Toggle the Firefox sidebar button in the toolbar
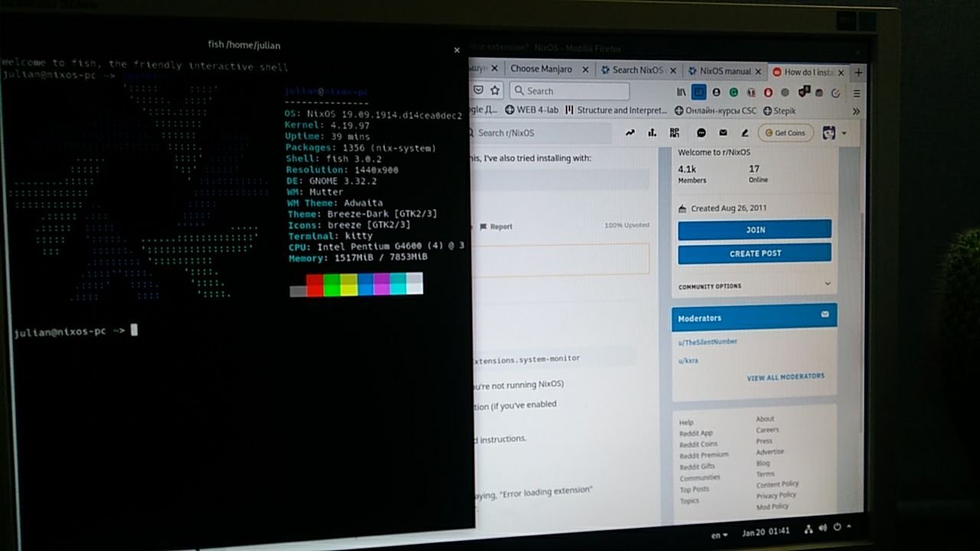Image resolution: width=980 pixels, height=551 pixels. tap(698, 92)
